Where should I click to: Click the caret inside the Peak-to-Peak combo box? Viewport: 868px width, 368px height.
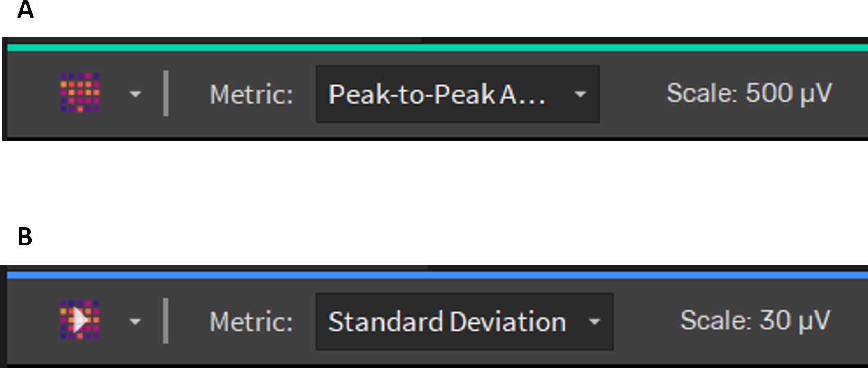[x=580, y=94]
